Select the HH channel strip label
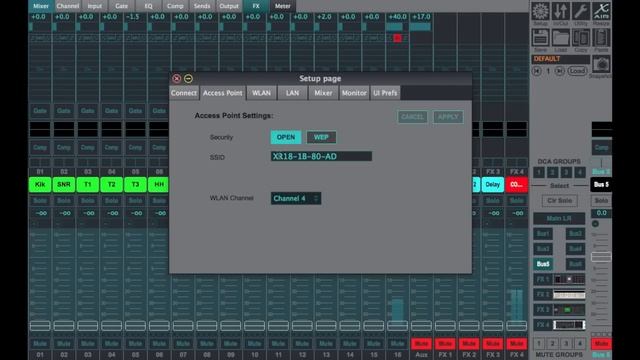 click(159, 184)
